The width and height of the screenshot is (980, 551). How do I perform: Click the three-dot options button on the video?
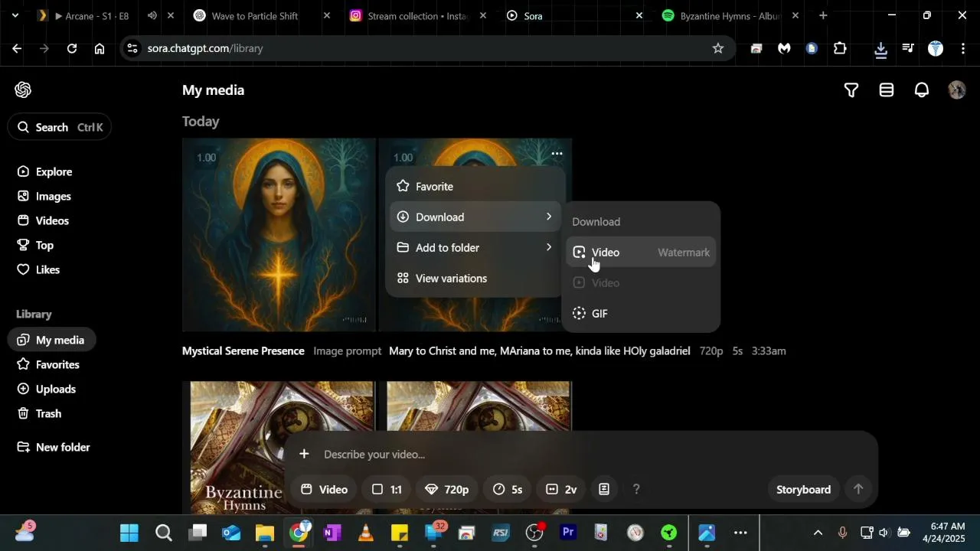(557, 154)
